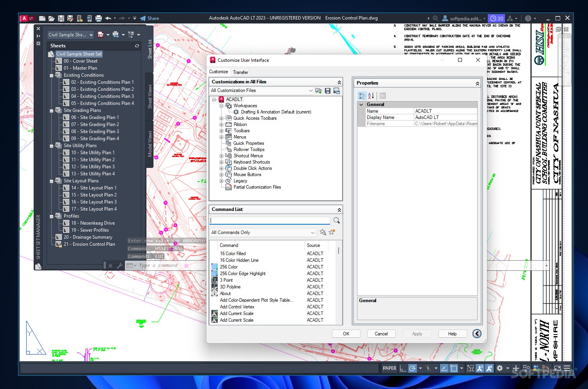Select sheet 00 - Cover Sheet

click(80, 61)
